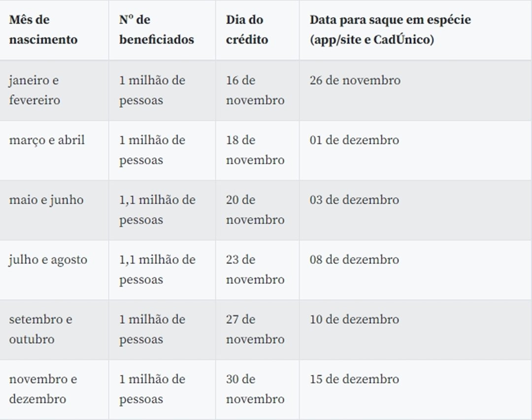
Task: Select the "Nº de beneficiados" header cell
Action: tap(157, 30)
